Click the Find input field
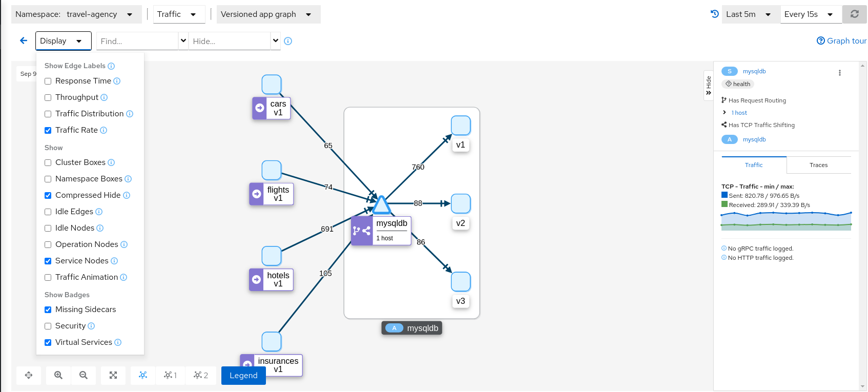 coord(137,41)
